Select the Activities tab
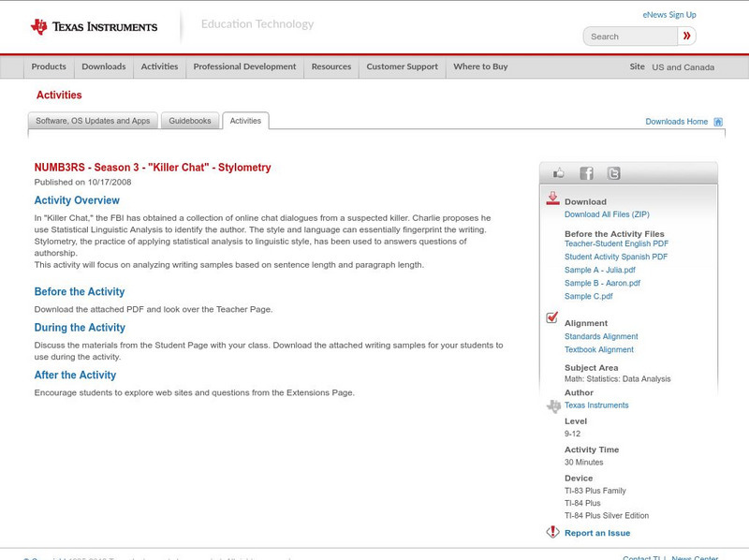Screen dimensions: 749x560 coord(245,121)
